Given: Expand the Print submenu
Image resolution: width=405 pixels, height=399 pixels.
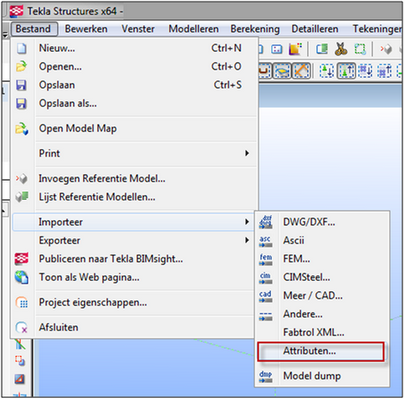Looking at the screenshot, I should pos(134,154).
